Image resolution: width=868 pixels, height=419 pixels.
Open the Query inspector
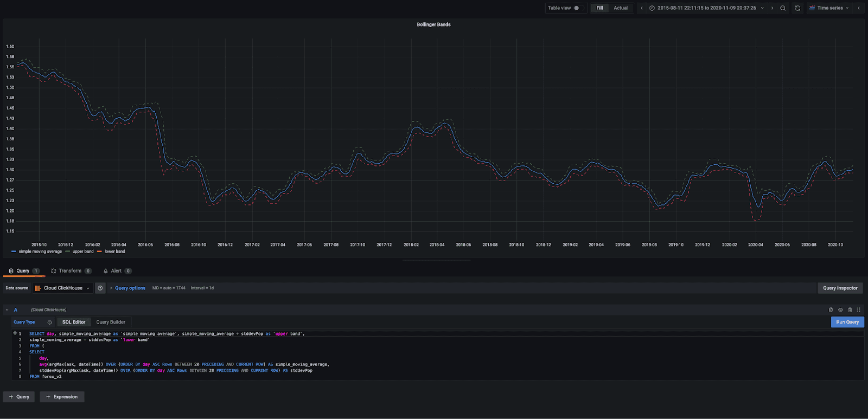click(x=840, y=288)
